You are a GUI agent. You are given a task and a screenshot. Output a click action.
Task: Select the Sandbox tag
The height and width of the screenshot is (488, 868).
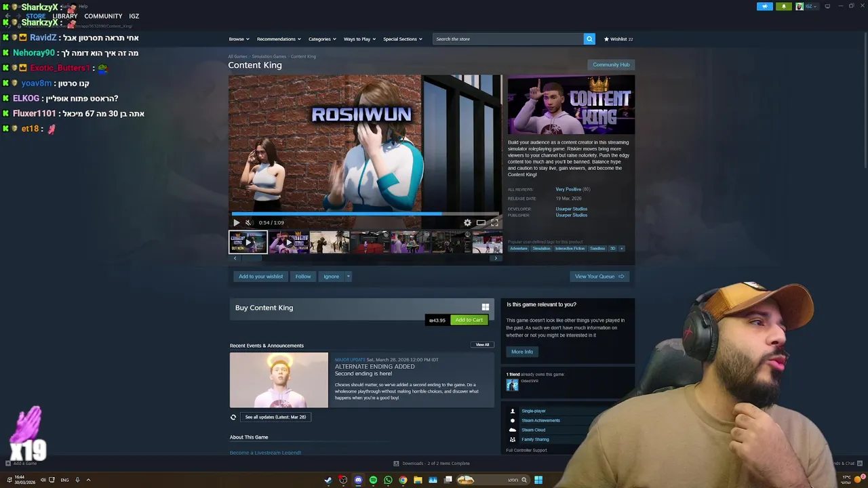[x=597, y=249]
